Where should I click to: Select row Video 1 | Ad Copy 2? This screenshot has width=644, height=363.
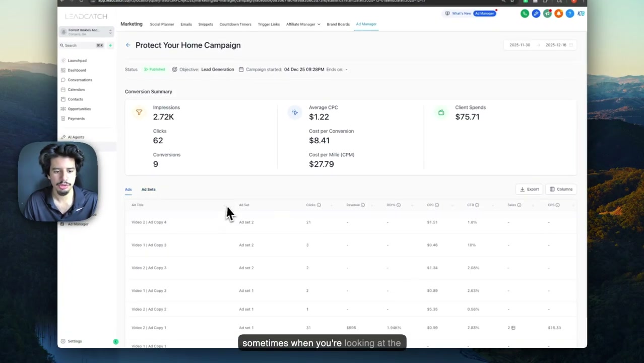point(350,291)
